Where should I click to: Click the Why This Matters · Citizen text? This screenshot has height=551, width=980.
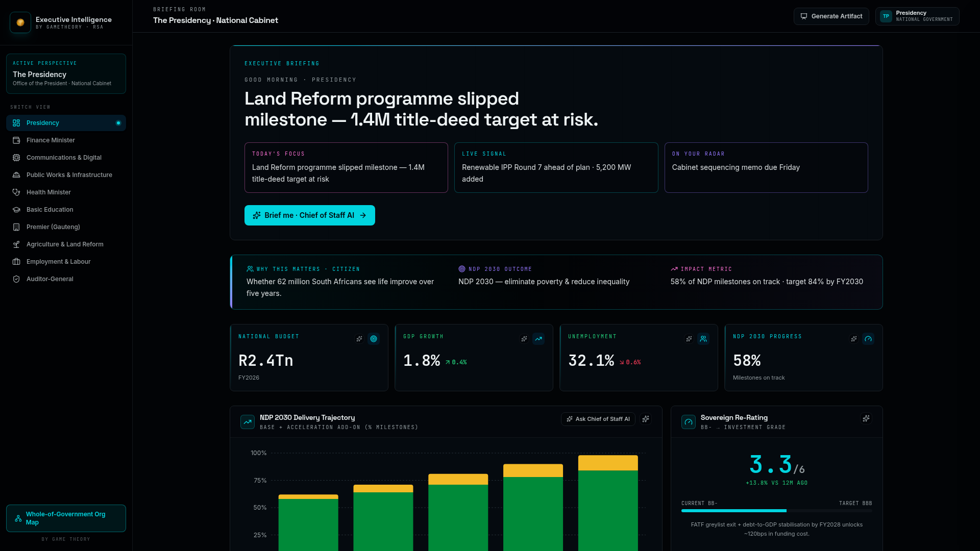tap(308, 269)
